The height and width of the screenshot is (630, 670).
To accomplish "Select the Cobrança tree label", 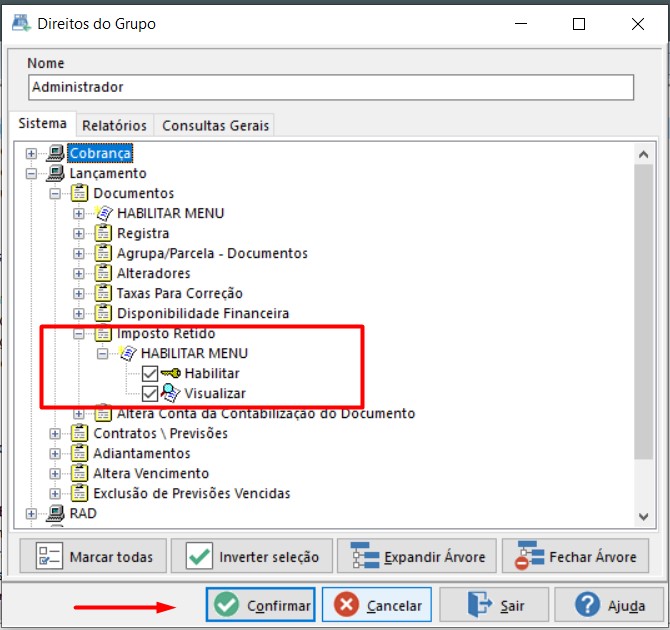I will click(100, 153).
